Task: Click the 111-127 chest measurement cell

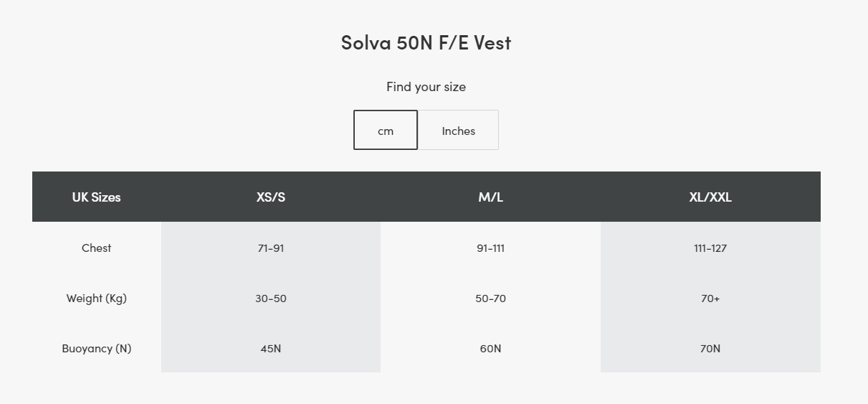Action: (710, 248)
